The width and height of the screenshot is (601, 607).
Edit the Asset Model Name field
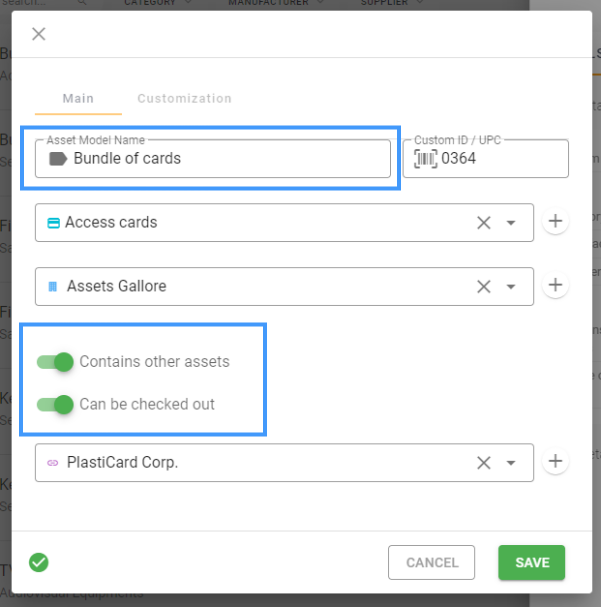pyautogui.click(x=213, y=159)
